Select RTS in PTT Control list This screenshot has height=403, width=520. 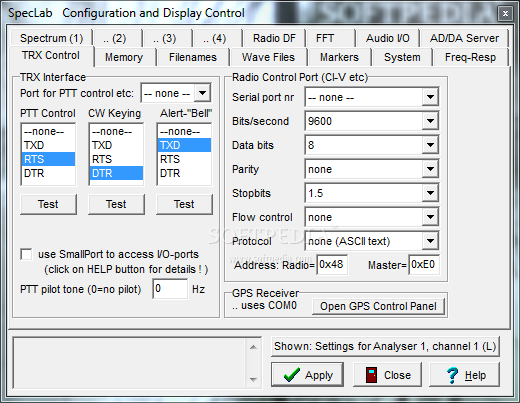(x=49, y=159)
